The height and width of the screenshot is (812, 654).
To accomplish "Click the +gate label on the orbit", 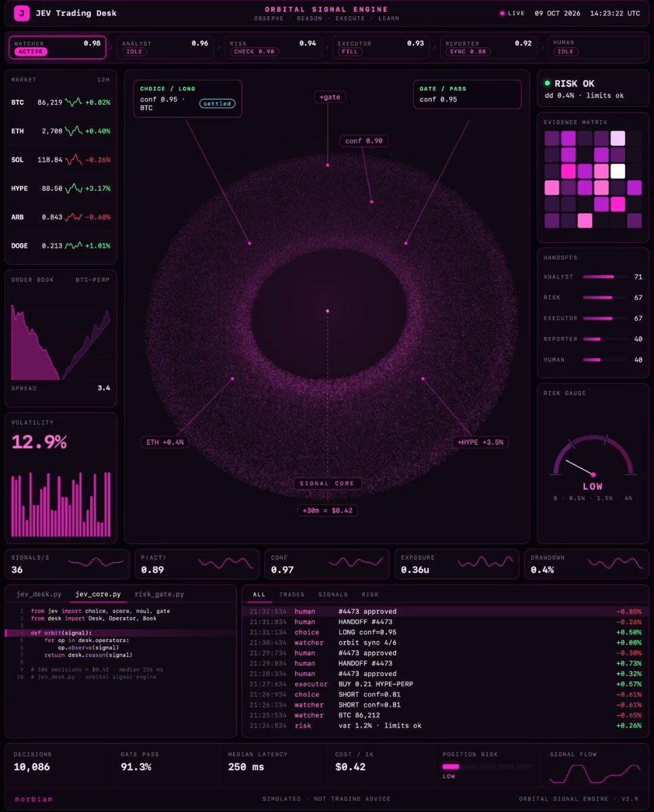I will click(x=330, y=97).
